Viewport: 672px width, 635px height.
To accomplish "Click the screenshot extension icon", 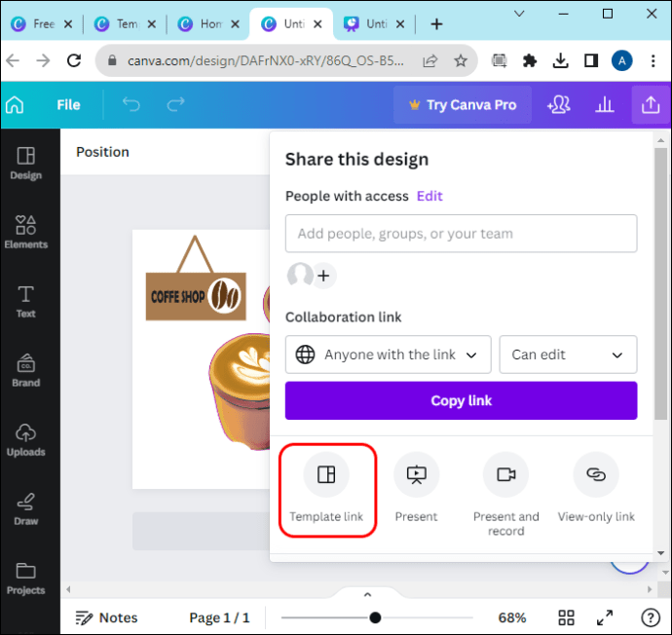I will [499, 60].
